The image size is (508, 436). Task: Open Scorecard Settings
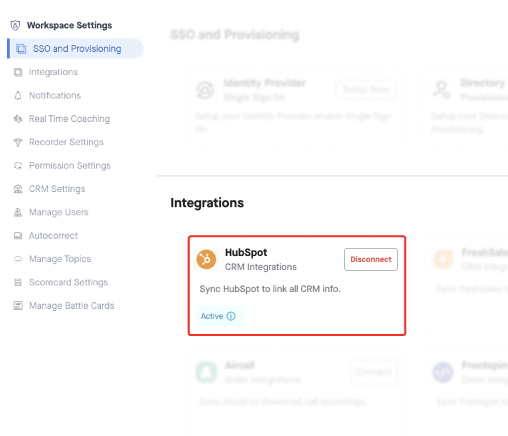(69, 282)
